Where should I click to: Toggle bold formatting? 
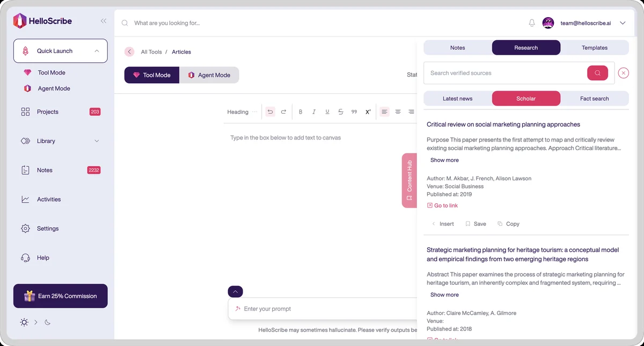point(301,112)
